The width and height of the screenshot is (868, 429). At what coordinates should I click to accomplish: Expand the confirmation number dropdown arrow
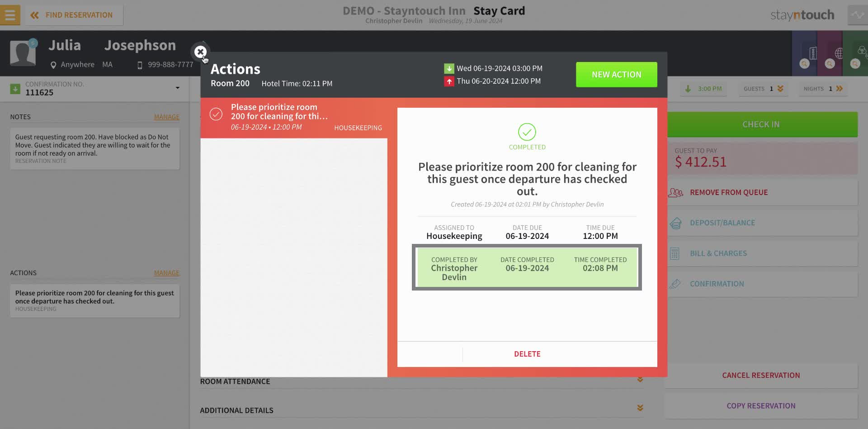pos(178,88)
